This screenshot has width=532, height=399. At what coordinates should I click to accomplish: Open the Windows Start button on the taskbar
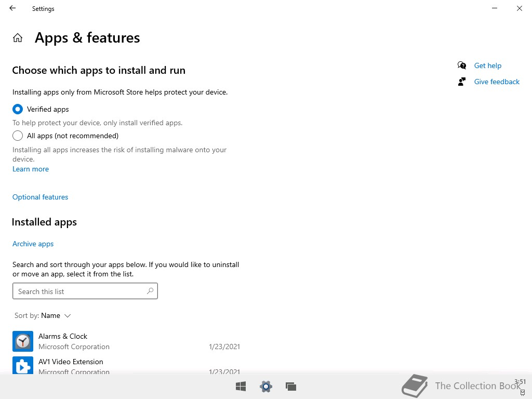(x=241, y=387)
